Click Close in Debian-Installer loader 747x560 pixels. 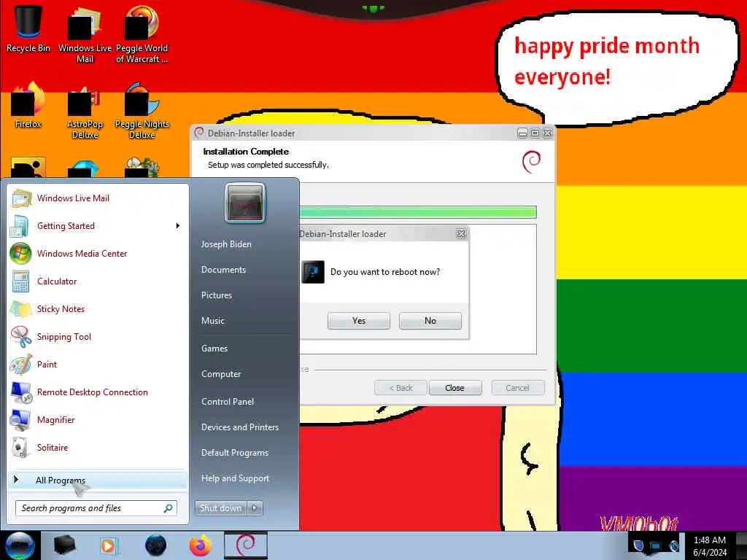(455, 388)
